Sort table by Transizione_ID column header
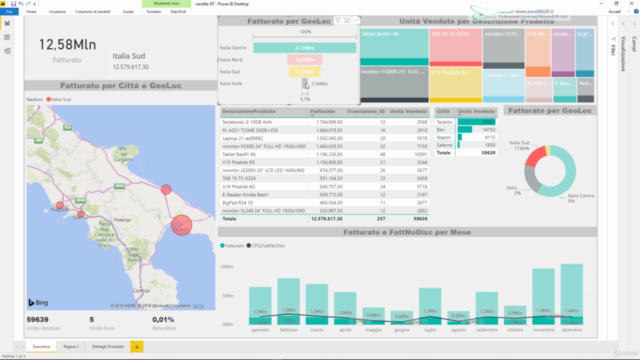This screenshot has width=640, height=360. 366,111
